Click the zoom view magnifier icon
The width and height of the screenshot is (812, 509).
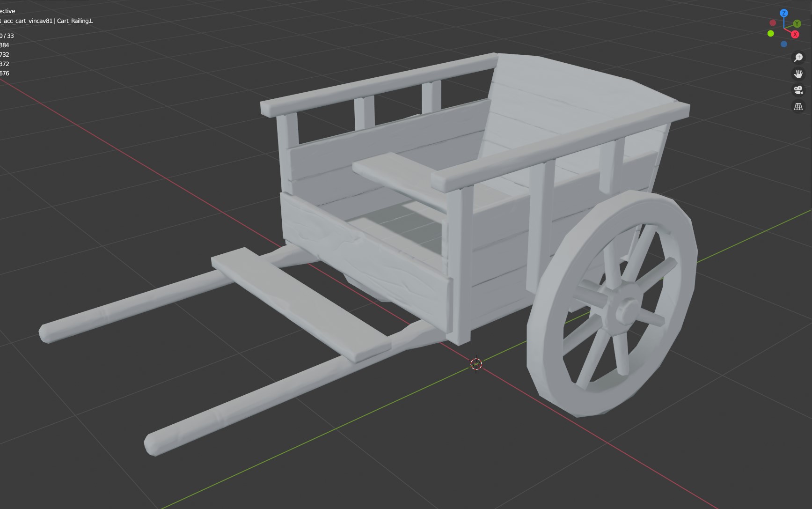(798, 58)
